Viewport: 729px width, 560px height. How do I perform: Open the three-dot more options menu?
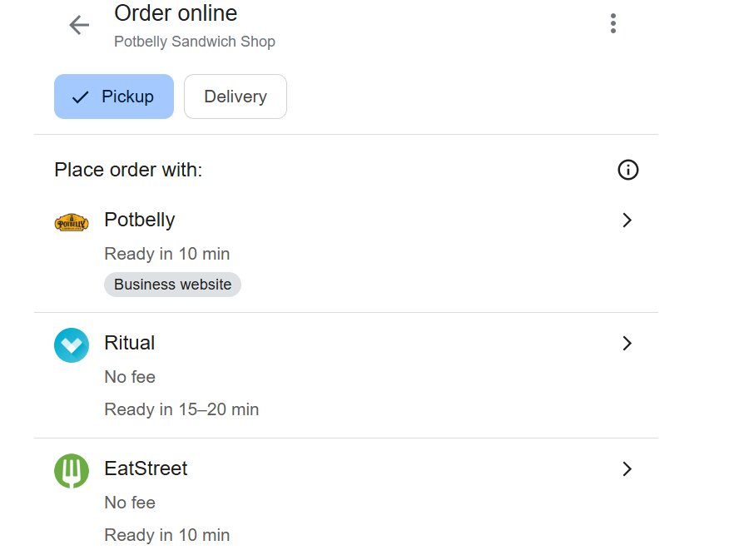(x=613, y=23)
